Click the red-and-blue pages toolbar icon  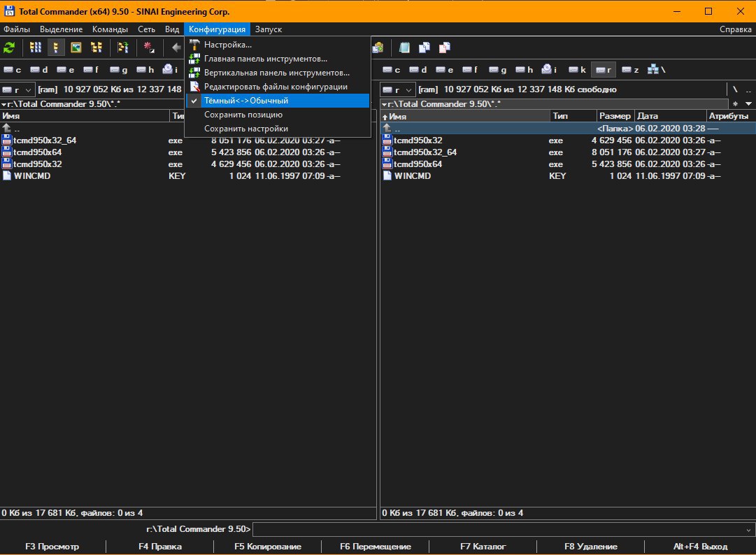click(445, 48)
